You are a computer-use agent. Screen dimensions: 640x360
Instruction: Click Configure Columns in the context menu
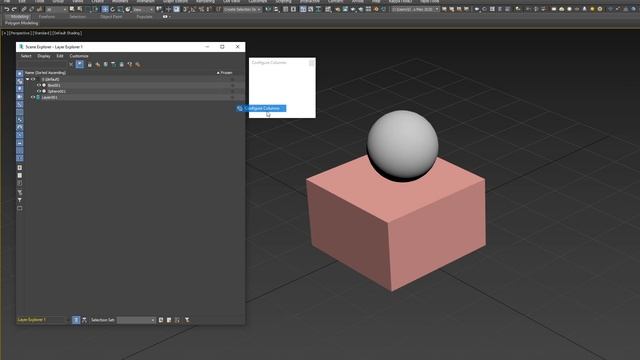(262, 108)
